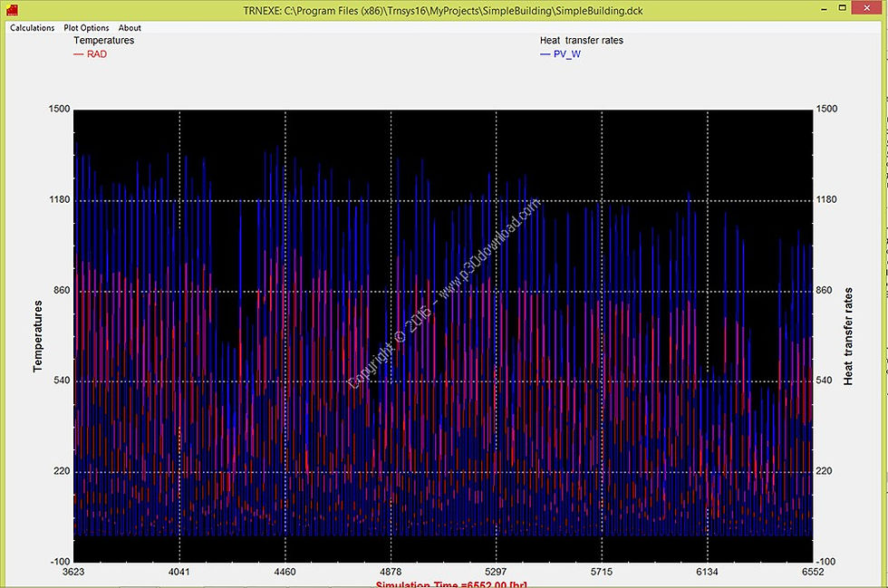
Task: Click the Simulation Time readout
Action: point(451,584)
